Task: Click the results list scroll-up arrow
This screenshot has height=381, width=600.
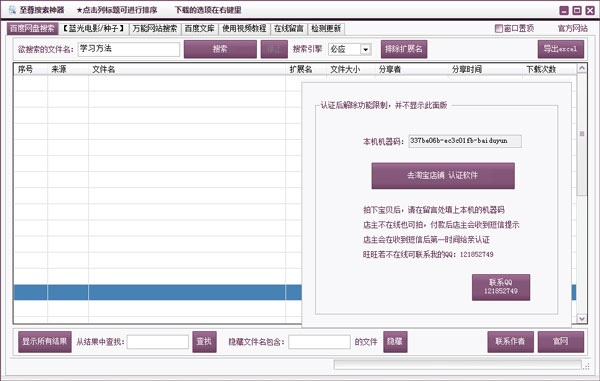Action: tap(582, 68)
